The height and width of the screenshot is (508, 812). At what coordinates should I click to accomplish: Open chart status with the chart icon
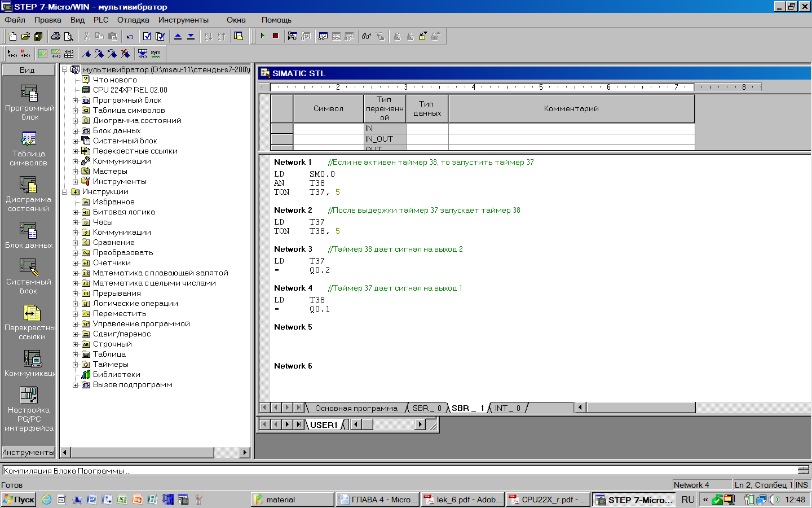coord(323,36)
